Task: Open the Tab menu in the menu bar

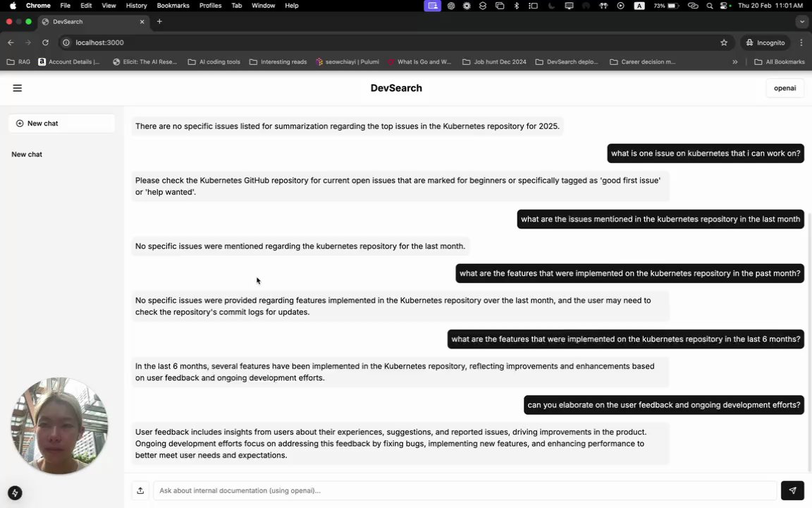Action: (x=237, y=6)
